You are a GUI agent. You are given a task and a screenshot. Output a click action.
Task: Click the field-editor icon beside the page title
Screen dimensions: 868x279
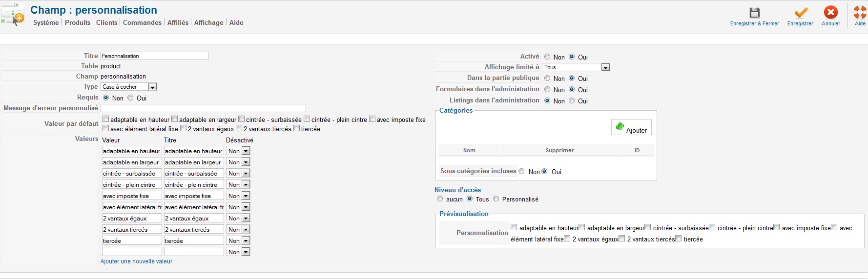click(12, 14)
